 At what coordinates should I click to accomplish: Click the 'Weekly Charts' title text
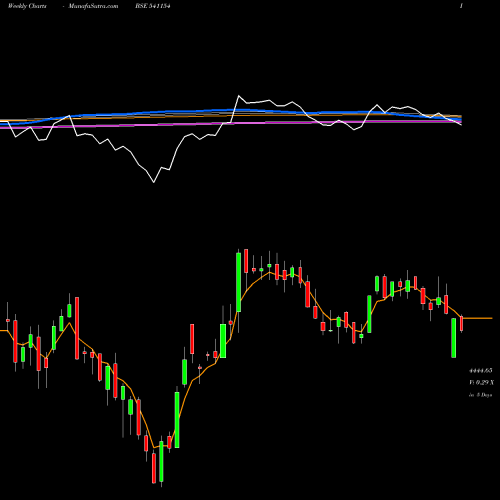(x=27, y=6)
